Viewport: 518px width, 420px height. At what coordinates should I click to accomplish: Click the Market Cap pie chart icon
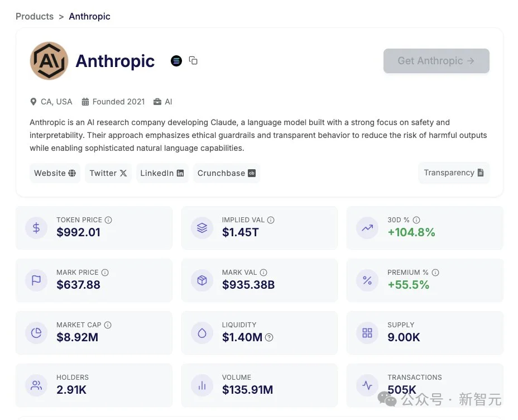point(36,332)
